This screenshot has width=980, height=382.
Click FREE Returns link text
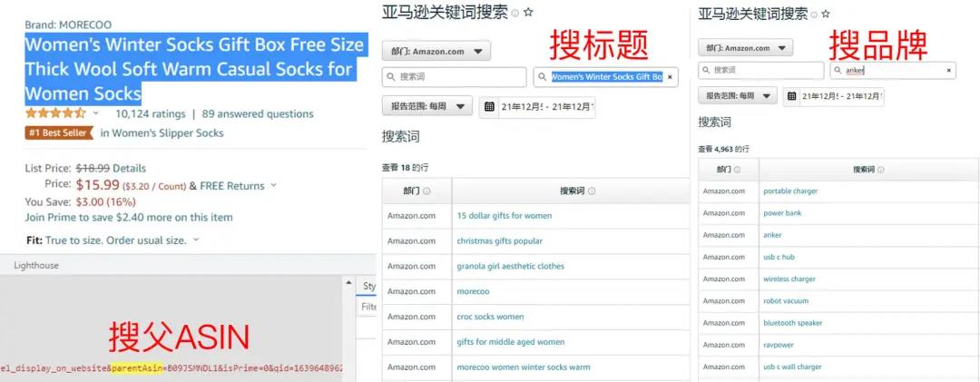232,186
